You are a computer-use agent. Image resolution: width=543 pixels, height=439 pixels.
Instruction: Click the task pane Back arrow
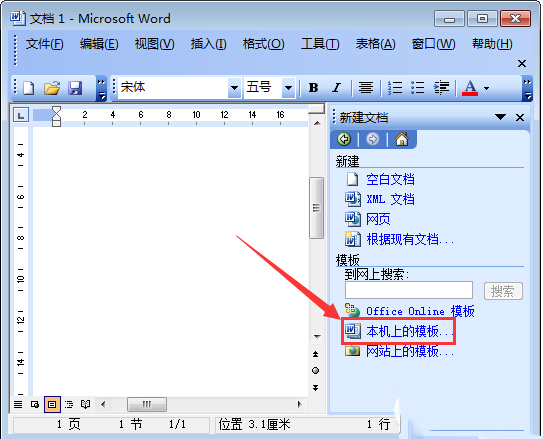click(344, 139)
